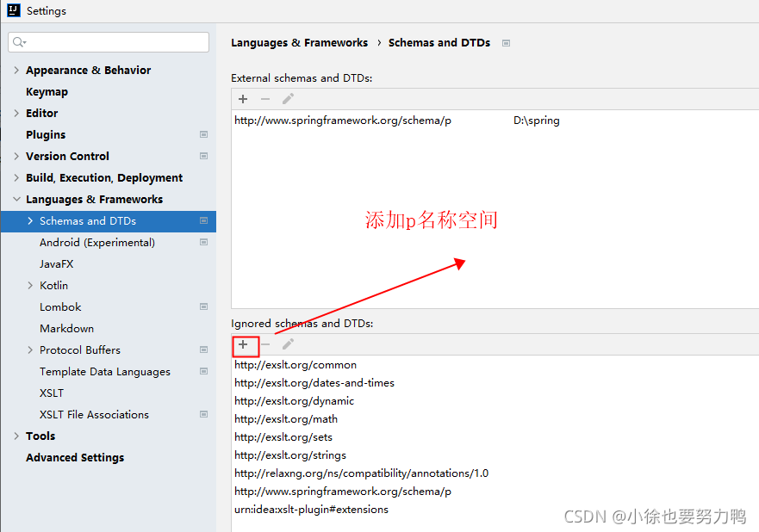The width and height of the screenshot is (759, 532).
Task: Collapse the Languages & Frameworks section
Action: pos(16,199)
